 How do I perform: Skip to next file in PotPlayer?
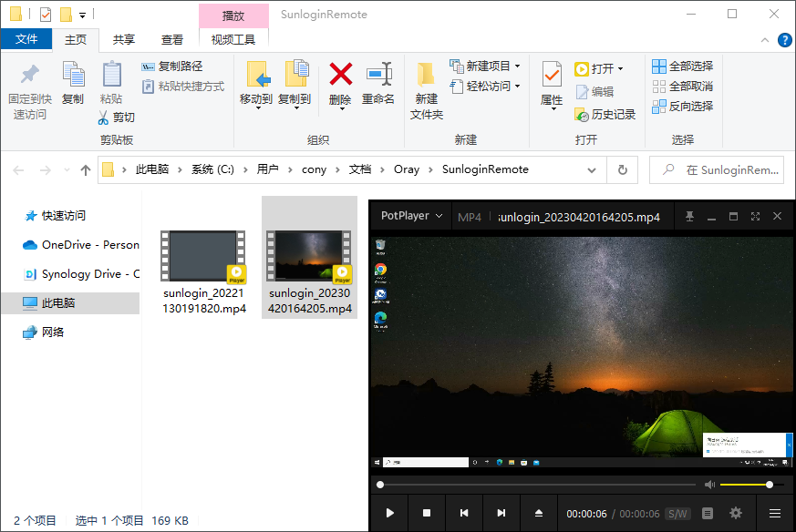coord(501,513)
